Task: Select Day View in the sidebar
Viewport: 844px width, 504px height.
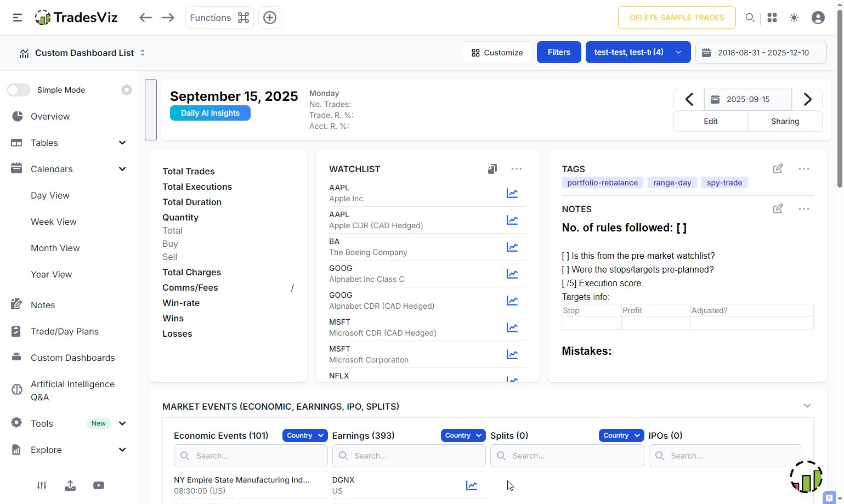Action: 50,195
